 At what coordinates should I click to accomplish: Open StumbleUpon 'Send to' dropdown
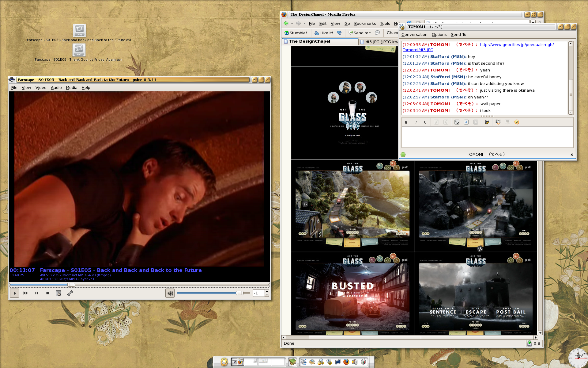pos(360,33)
